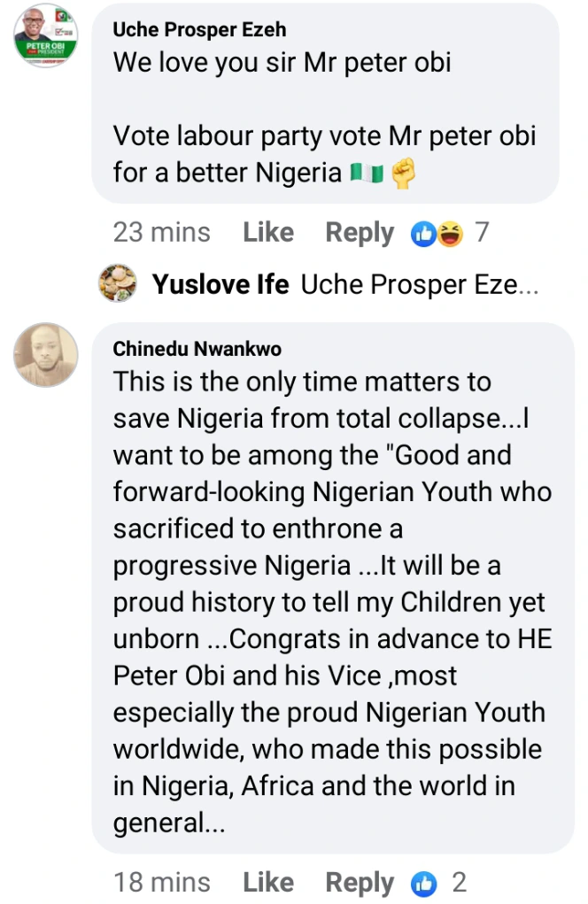Click the laughing reaction emoji icon

tap(449, 234)
